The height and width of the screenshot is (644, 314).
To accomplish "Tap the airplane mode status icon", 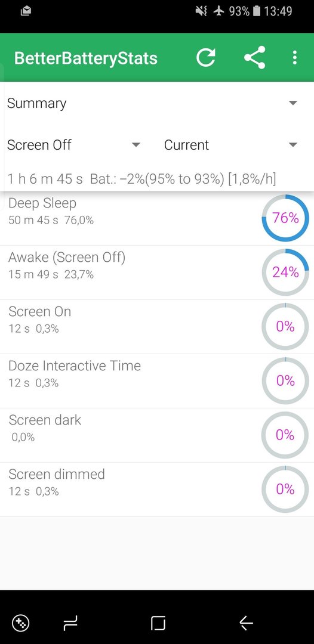I will 218,11.
